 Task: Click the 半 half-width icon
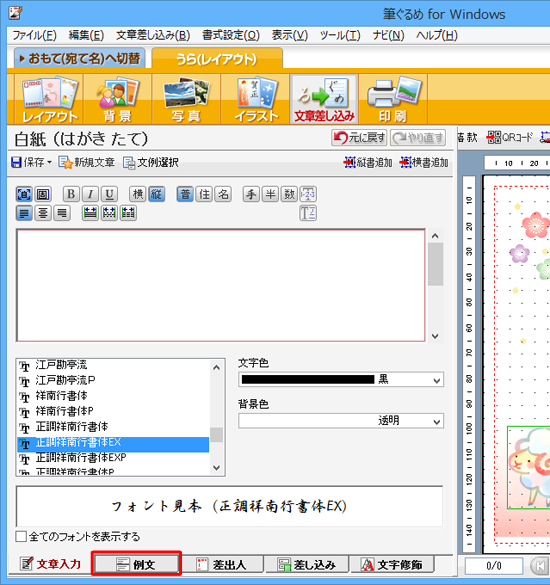click(270, 194)
